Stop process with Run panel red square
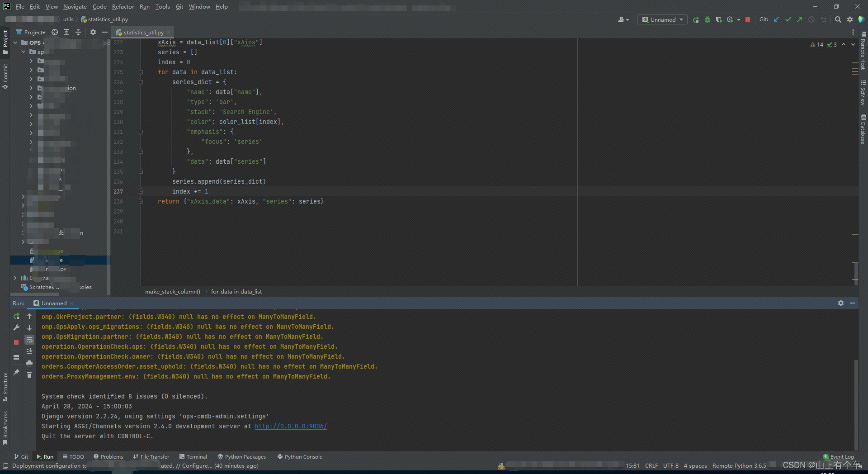 [x=16, y=342]
